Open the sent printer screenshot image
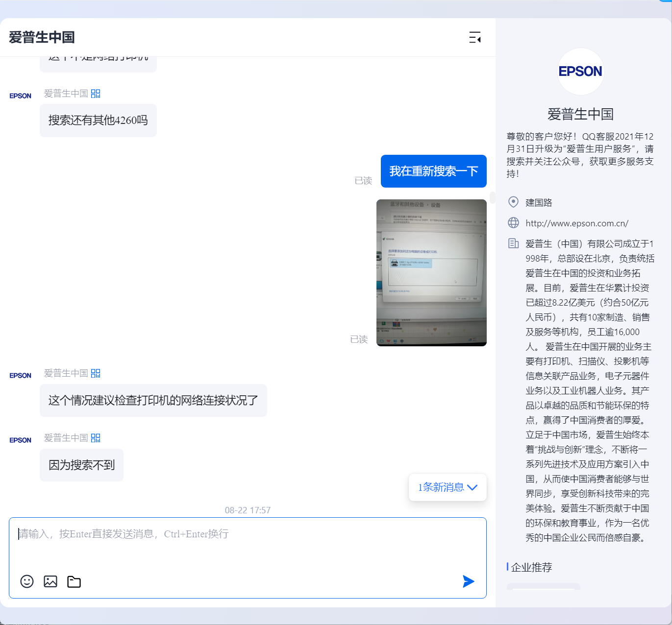The height and width of the screenshot is (625, 672). coord(431,273)
